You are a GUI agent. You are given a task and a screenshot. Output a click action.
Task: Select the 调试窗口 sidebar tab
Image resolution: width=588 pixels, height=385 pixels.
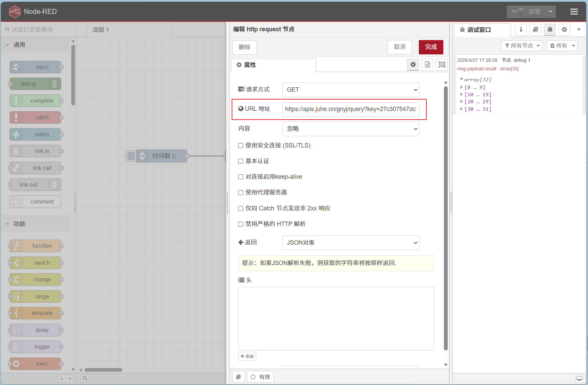coord(483,30)
